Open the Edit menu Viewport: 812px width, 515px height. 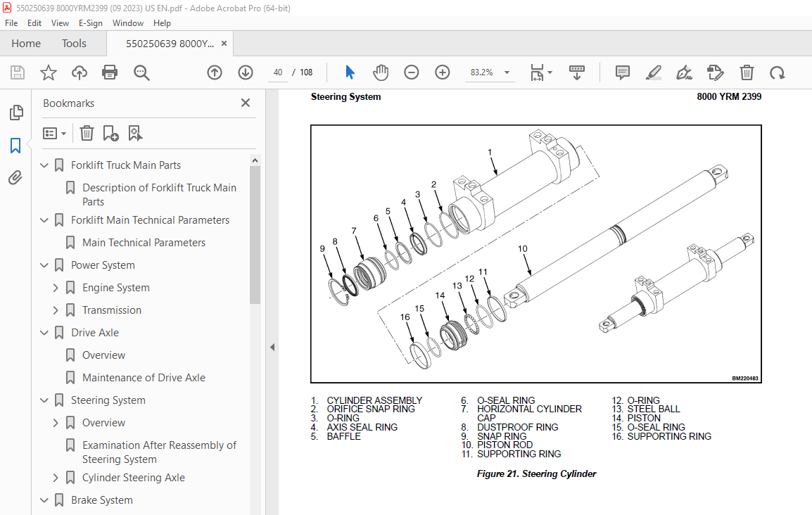pyautogui.click(x=34, y=23)
